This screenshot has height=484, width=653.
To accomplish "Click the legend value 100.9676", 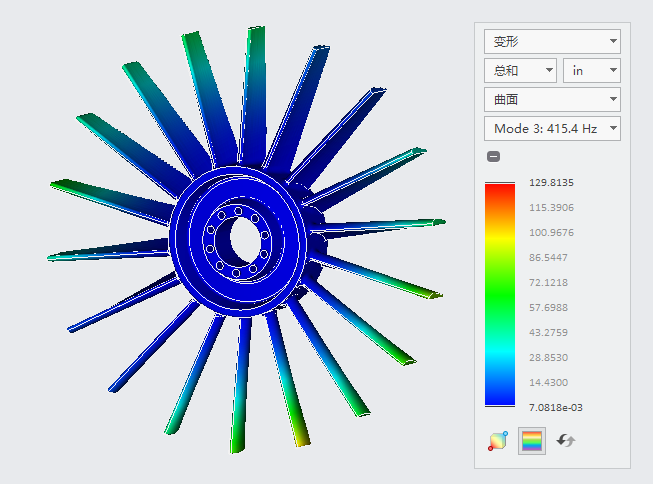I will pos(551,233).
